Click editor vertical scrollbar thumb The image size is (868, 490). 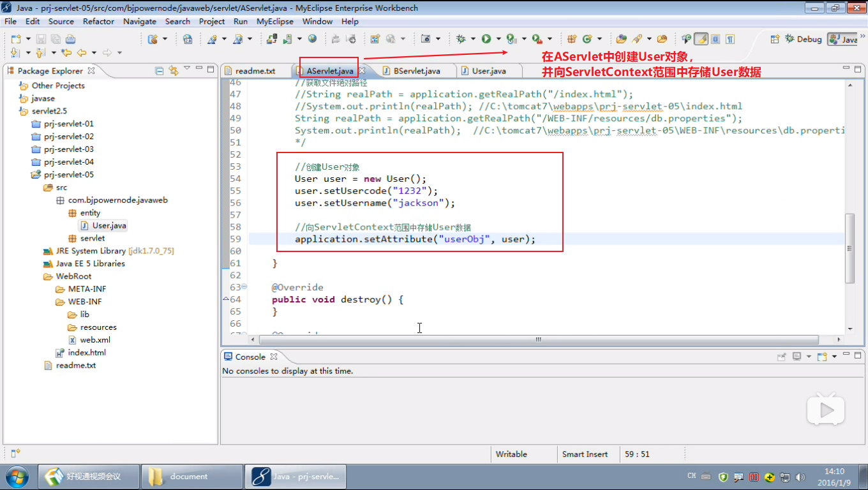point(849,249)
